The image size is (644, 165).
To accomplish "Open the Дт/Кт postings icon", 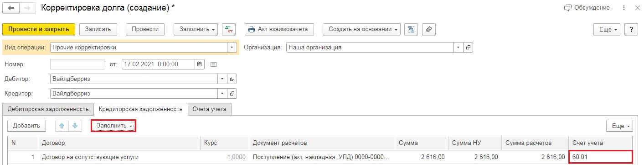I will (x=229, y=29).
